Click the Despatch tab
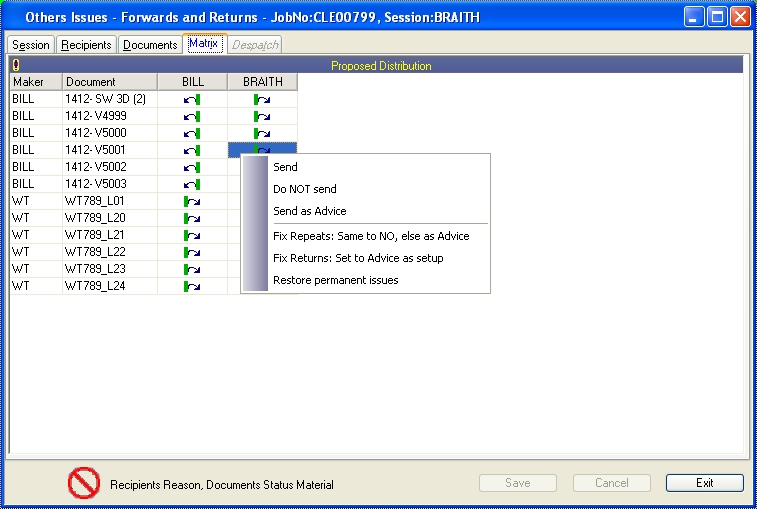 [255, 45]
